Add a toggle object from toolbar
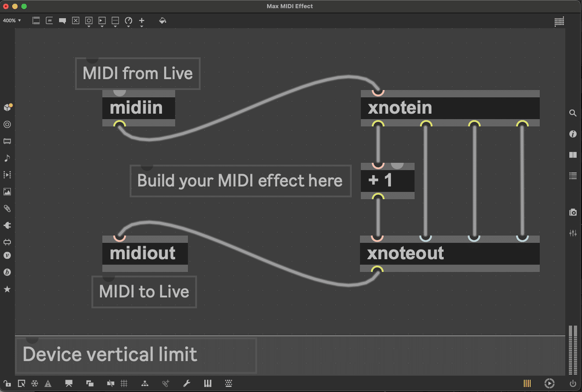Screen dimensions: 582x392 click(x=76, y=21)
